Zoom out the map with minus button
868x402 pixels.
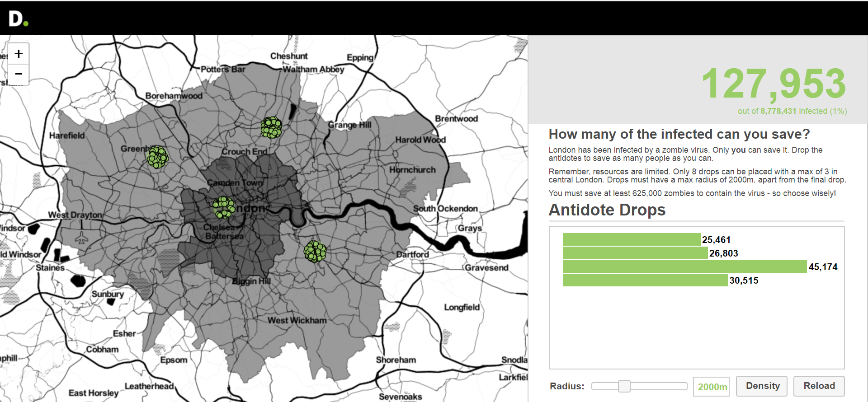pos(19,74)
